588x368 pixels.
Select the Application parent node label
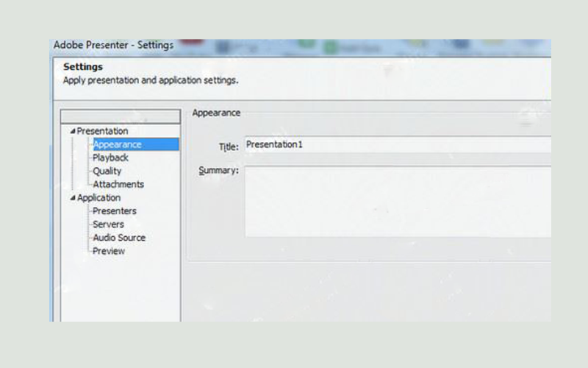[x=99, y=198]
